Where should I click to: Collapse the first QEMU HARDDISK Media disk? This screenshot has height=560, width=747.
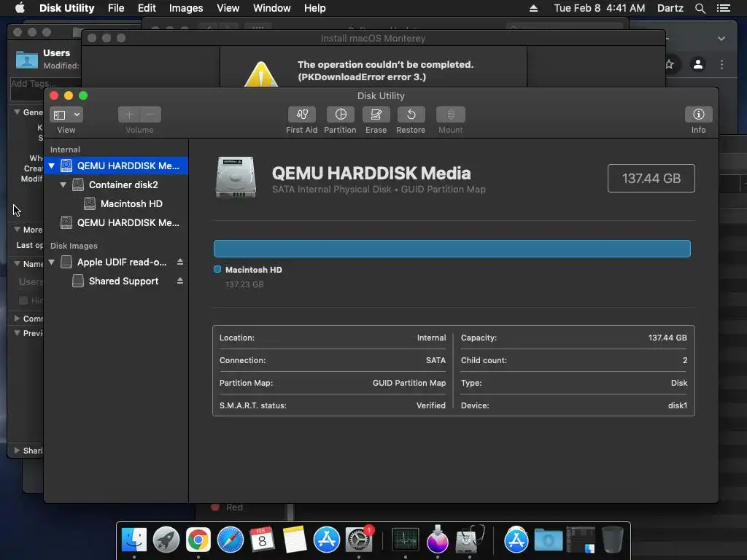[x=52, y=166]
